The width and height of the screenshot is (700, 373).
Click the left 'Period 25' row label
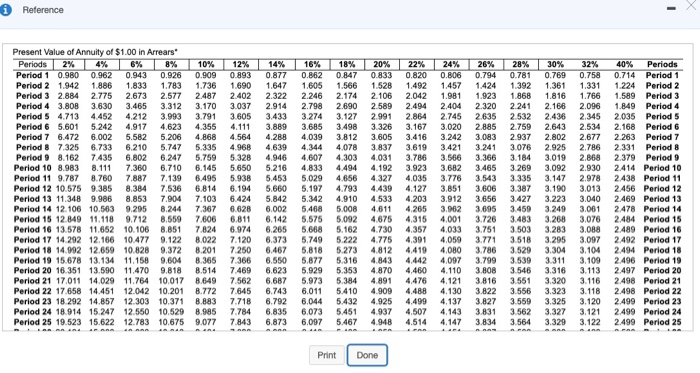coord(33,322)
